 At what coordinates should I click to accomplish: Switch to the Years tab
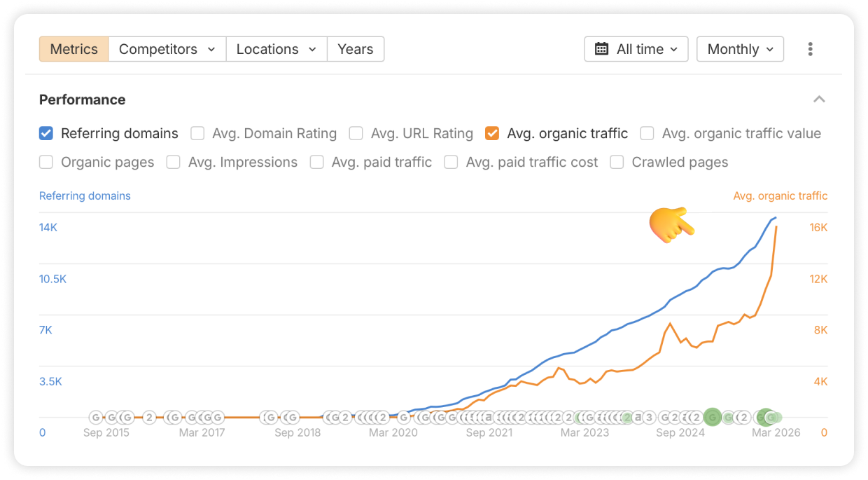pos(355,49)
